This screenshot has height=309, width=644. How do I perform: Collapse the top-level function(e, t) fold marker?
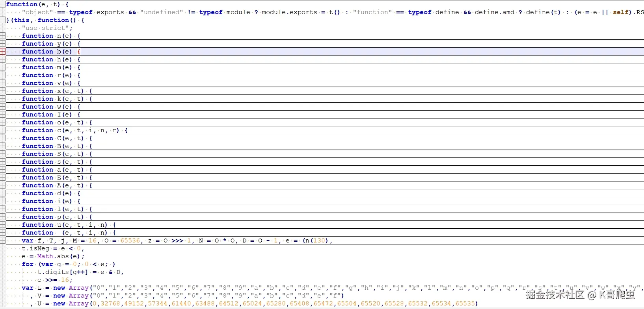3,4
